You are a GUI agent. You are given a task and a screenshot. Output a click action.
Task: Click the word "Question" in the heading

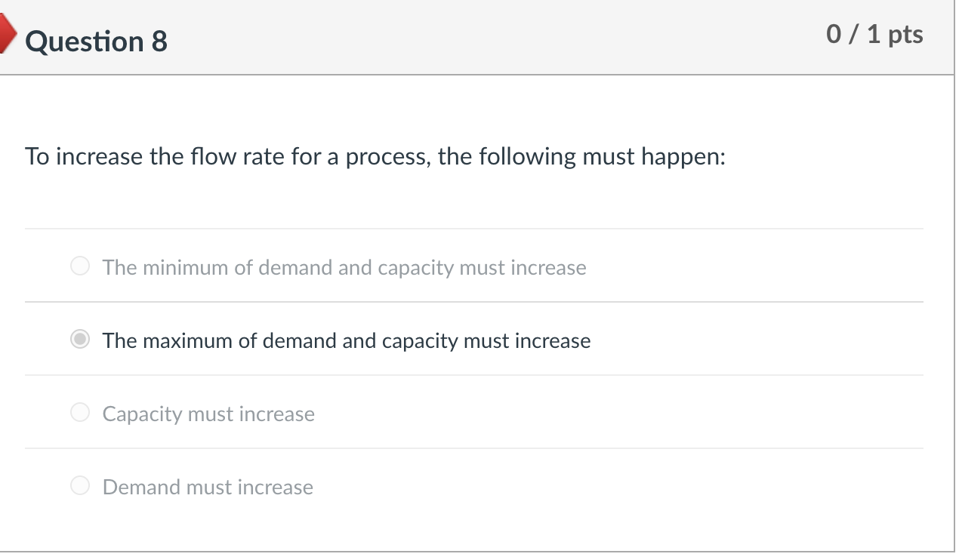[x=84, y=41]
